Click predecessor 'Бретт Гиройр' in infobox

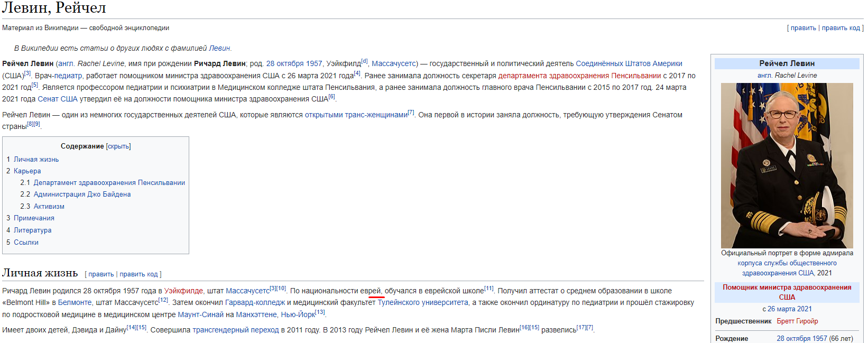coord(797,321)
